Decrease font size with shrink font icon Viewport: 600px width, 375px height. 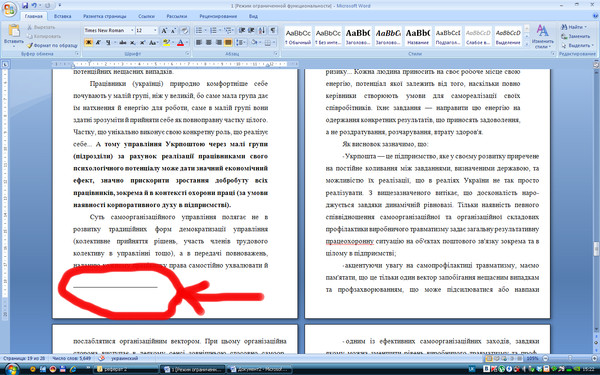point(173,31)
